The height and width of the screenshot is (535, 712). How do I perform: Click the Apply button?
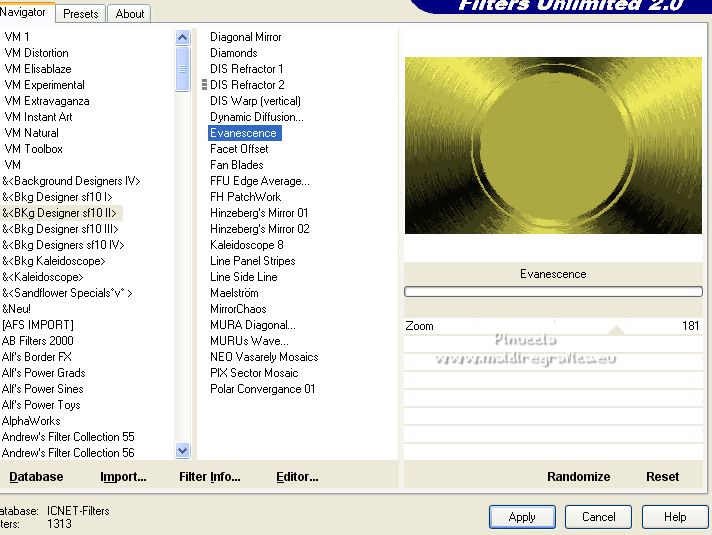click(x=522, y=517)
